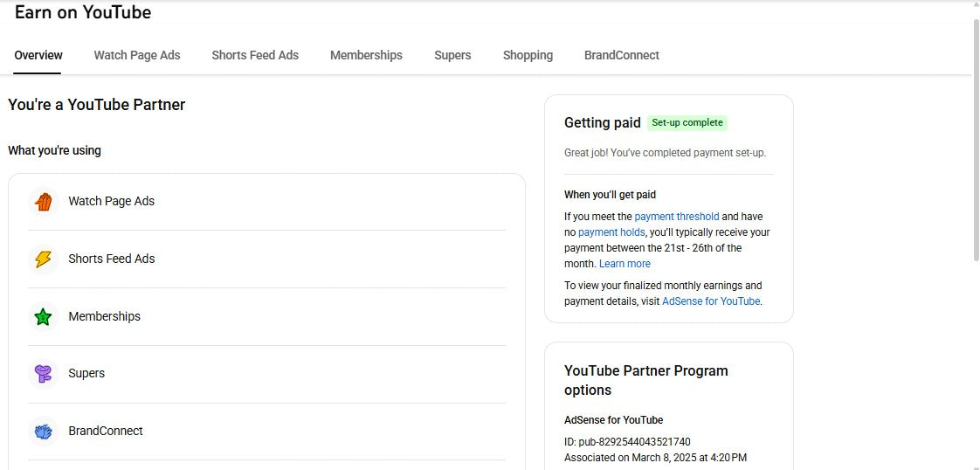Click the Watch Page Ads popcorn icon
Screen dimensions: 980x470
(43, 202)
